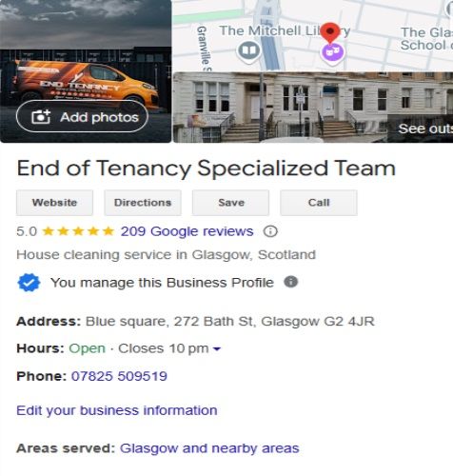Click the Call button
The width and height of the screenshot is (453, 476).
coord(319,203)
